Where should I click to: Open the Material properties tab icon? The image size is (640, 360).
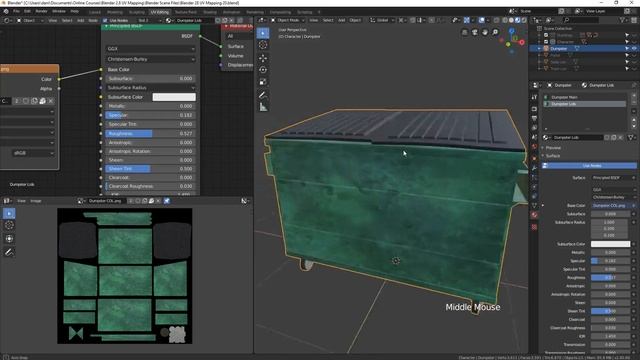click(534, 215)
